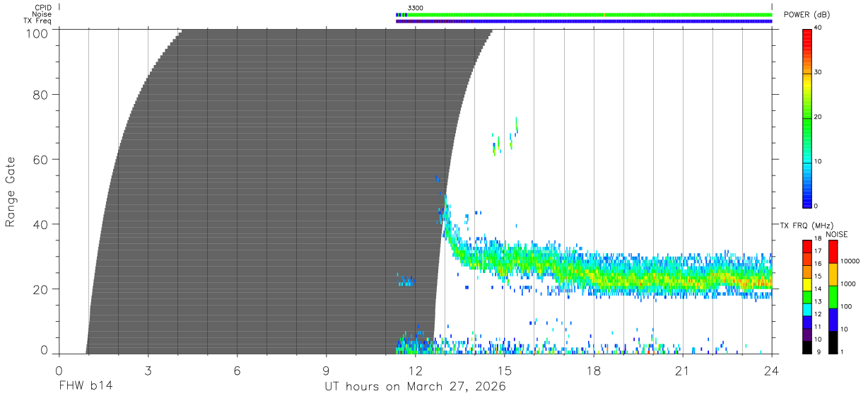The image size is (868, 401).
Task: Click the Range Gate axis label
Action: click(x=11, y=192)
